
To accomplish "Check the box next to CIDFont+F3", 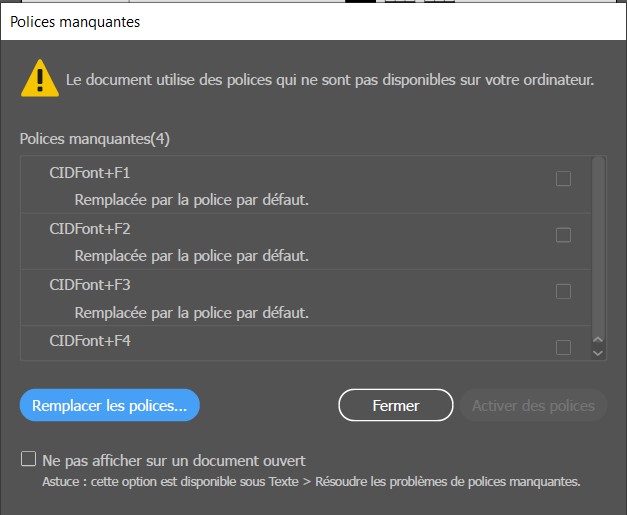I will click(563, 291).
